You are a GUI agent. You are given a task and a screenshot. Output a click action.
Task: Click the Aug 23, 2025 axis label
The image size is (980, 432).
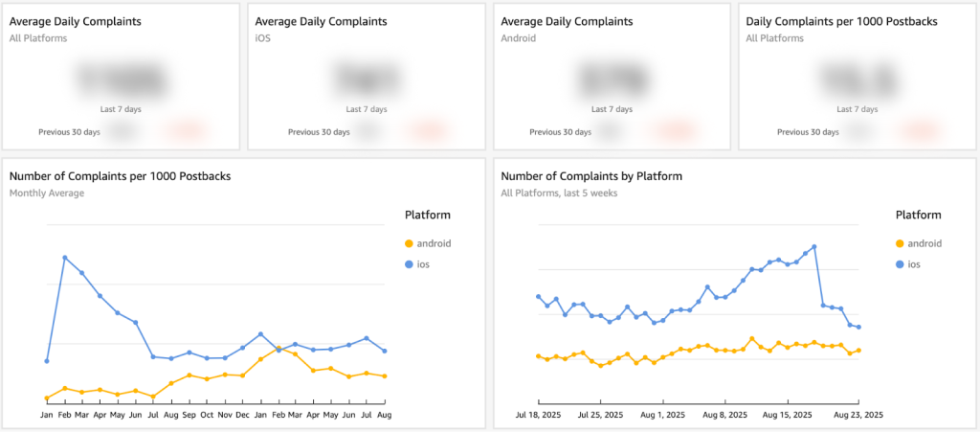(x=858, y=415)
